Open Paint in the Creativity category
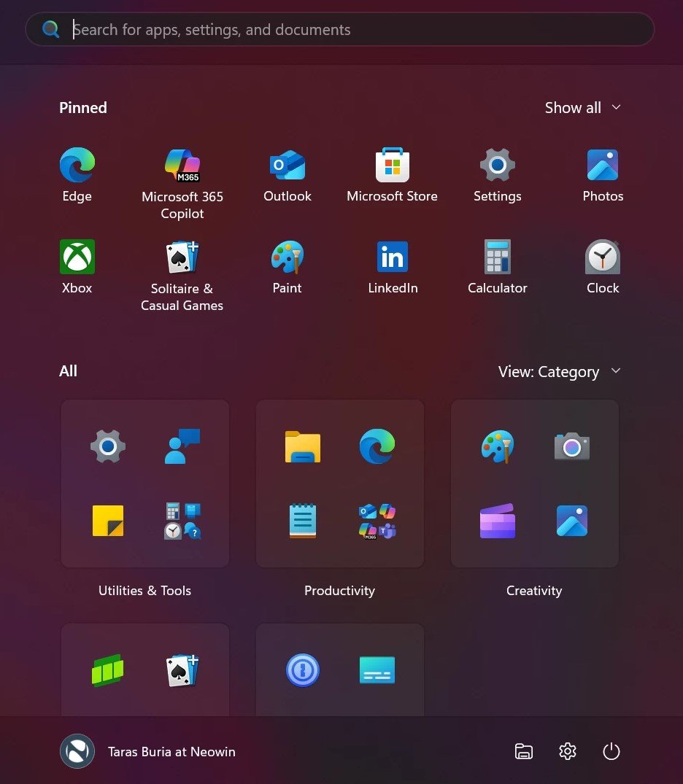The image size is (683, 784). coord(498,446)
